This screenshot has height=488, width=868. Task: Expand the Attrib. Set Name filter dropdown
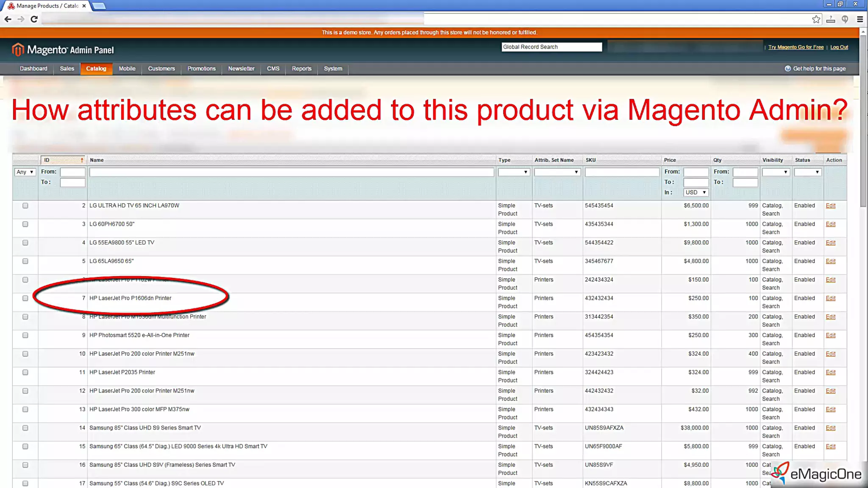click(x=556, y=172)
